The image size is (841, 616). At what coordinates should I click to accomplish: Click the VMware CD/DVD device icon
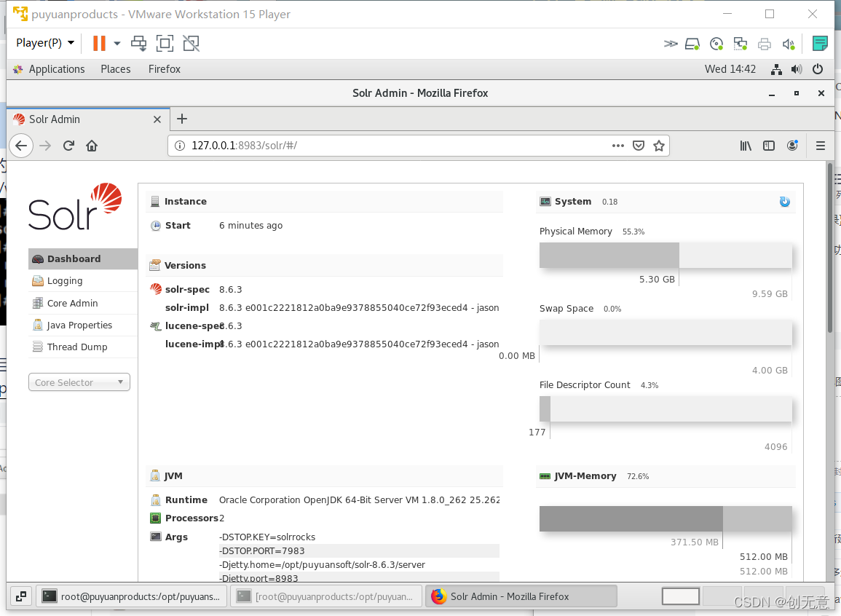click(716, 44)
